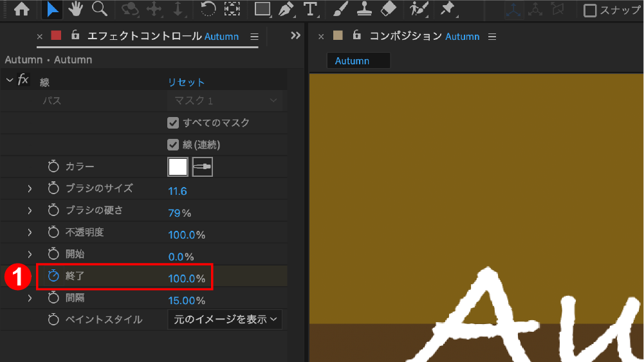Select the Puppet Pin tool
This screenshot has height=362, width=644.
coord(448,10)
